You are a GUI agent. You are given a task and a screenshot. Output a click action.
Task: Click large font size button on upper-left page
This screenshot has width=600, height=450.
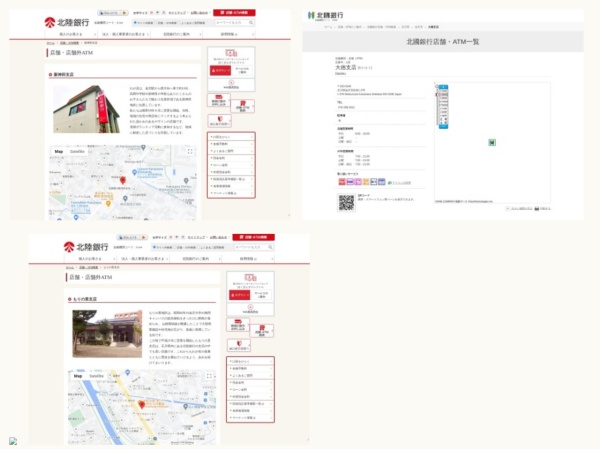point(164,13)
